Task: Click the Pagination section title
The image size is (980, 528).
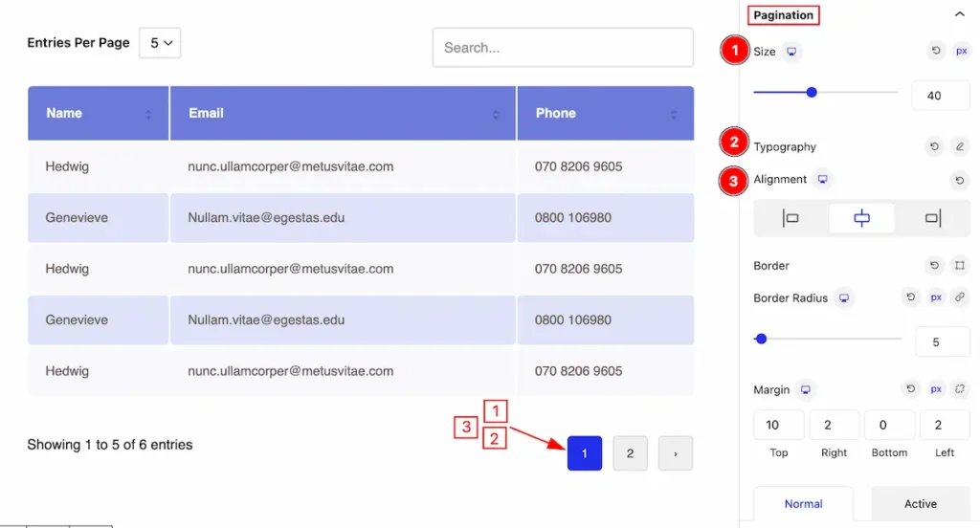Action: [x=783, y=15]
